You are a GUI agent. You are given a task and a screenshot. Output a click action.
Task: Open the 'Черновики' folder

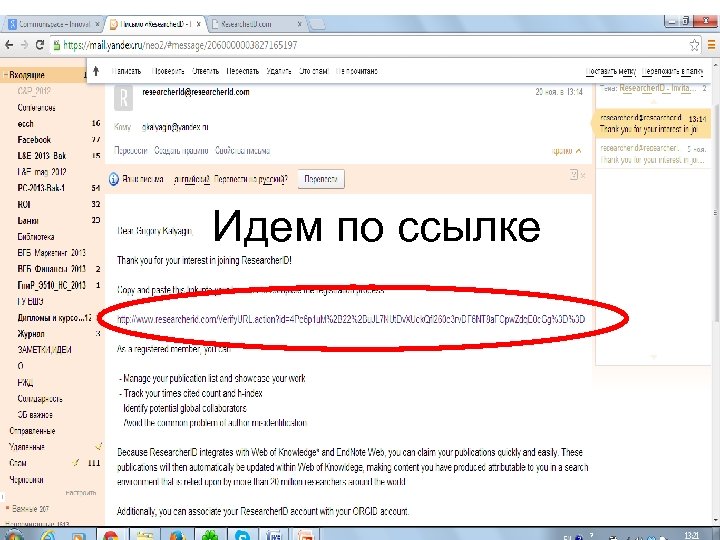26,479
